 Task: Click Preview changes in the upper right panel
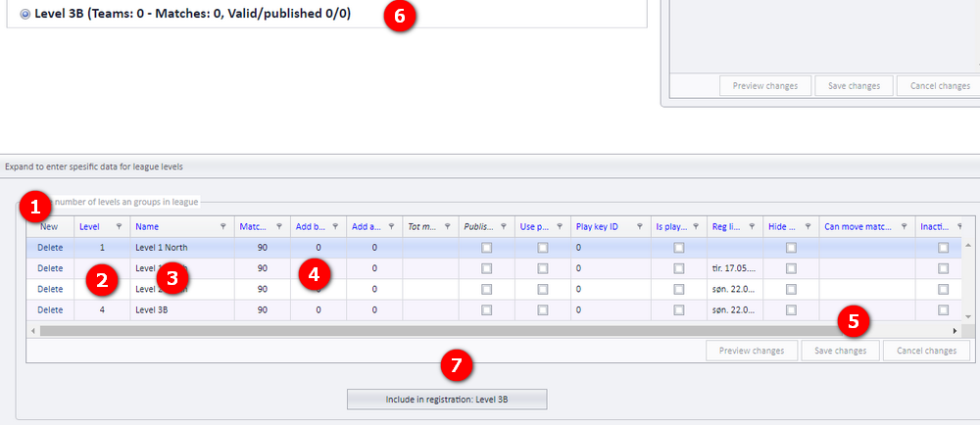[x=765, y=85]
